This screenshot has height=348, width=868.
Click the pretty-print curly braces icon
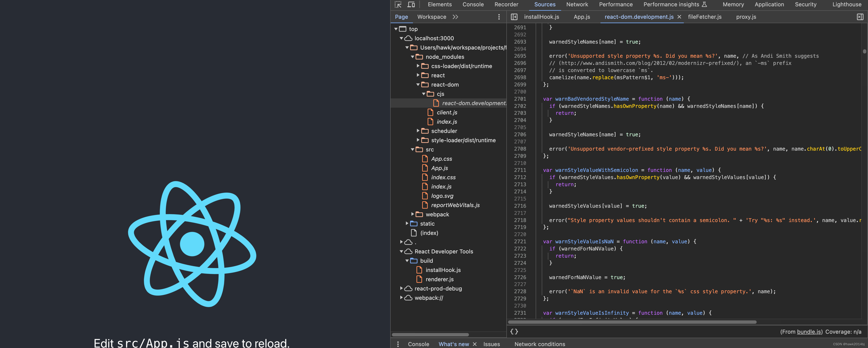(514, 332)
